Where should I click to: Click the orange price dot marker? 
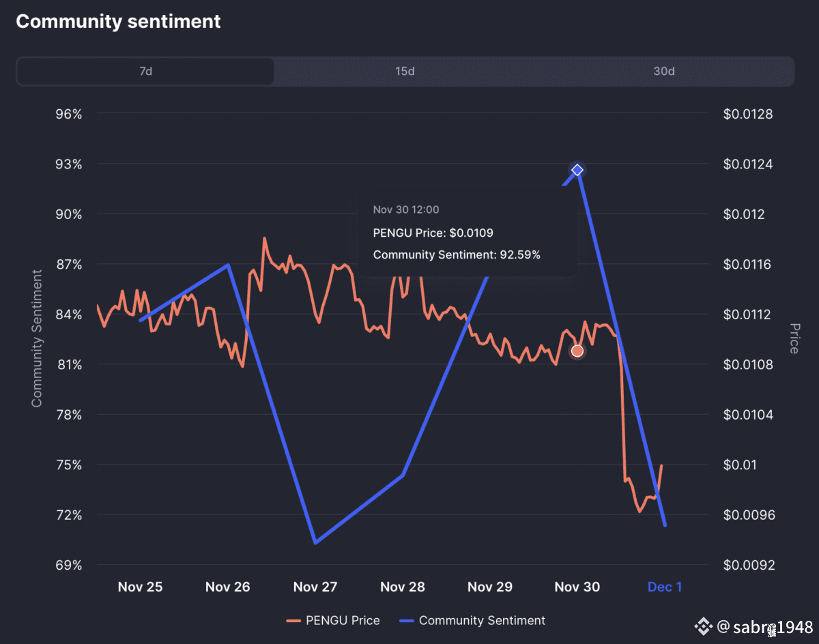coord(577,351)
